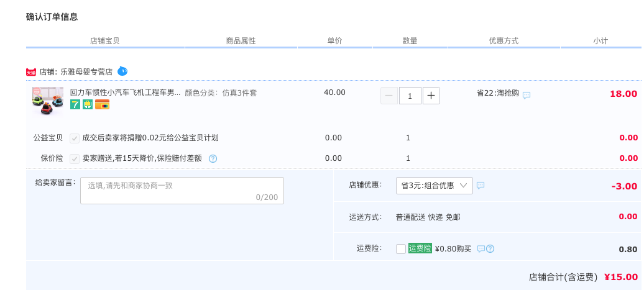
Task: Open the 乐雅母婴专营店 shop name link
Action: [x=86, y=72]
